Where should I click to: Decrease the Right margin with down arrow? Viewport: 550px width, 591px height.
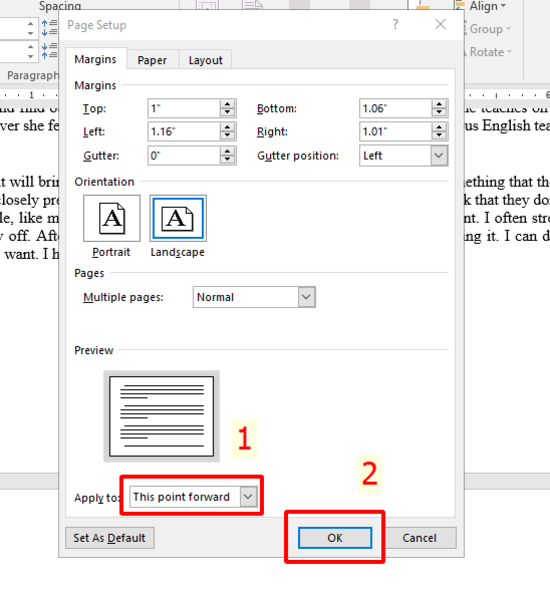[x=439, y=136]
